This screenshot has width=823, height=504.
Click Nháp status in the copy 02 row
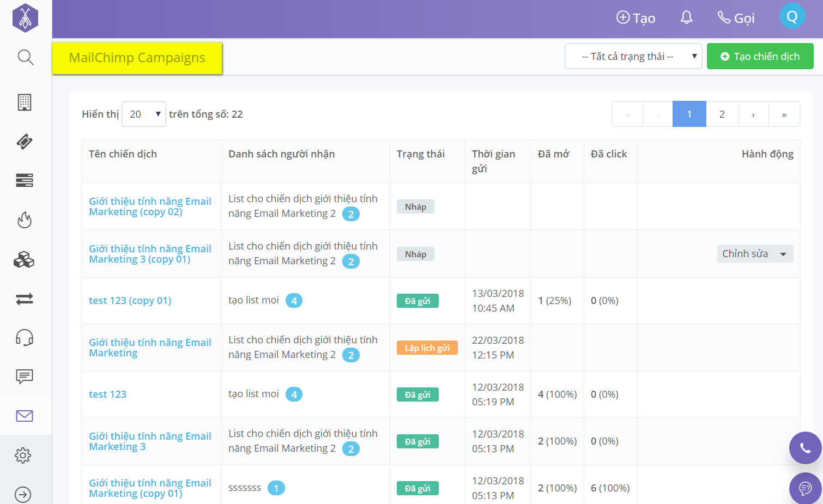point(415,207)
